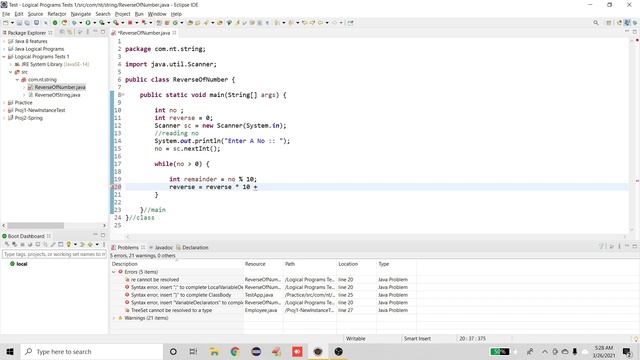The width and height of the screenshot is (640, 360).
Task: Click the error marker on line 20 gutter
Action: 113,187
